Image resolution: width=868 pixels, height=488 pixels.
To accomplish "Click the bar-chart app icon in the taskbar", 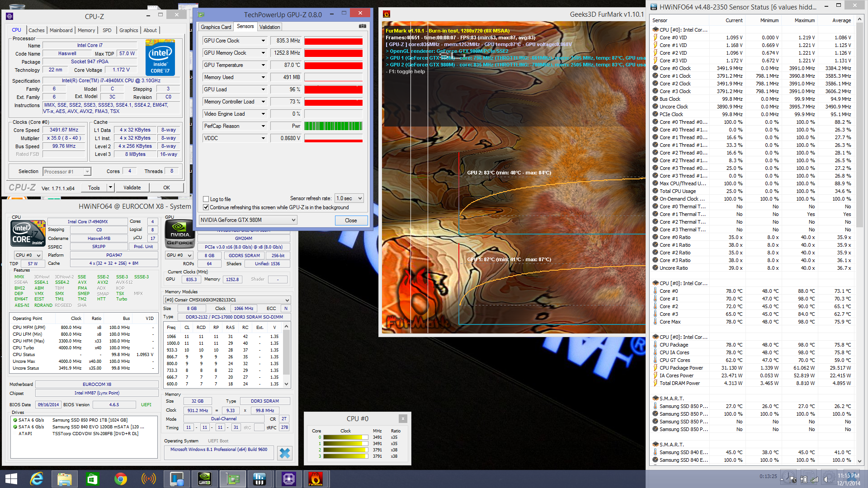I will click(259, 479).
